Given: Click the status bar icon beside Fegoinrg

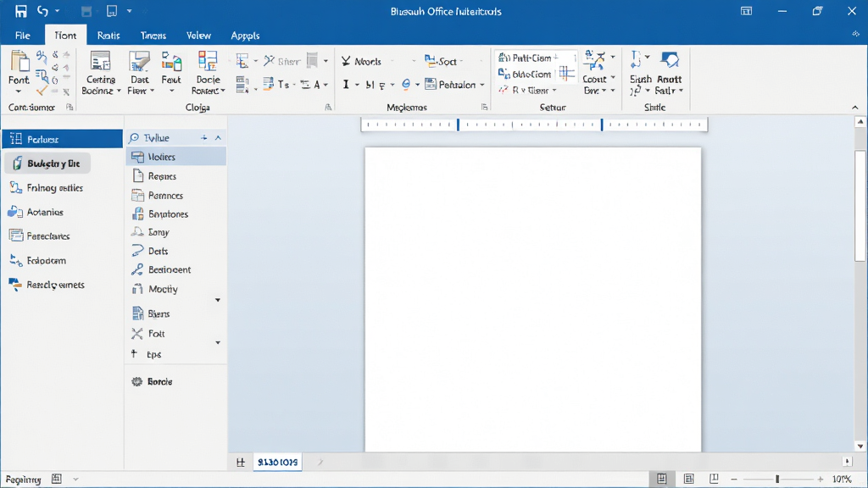Looking at the screenshot, I should 57,480.
